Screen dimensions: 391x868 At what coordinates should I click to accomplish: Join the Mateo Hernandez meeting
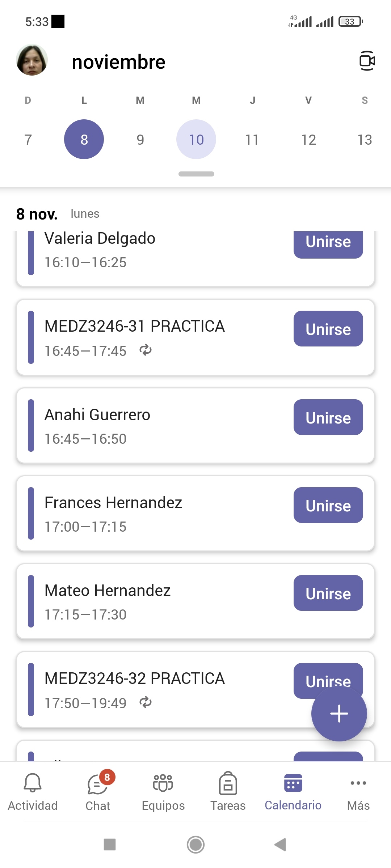(328, 593)
